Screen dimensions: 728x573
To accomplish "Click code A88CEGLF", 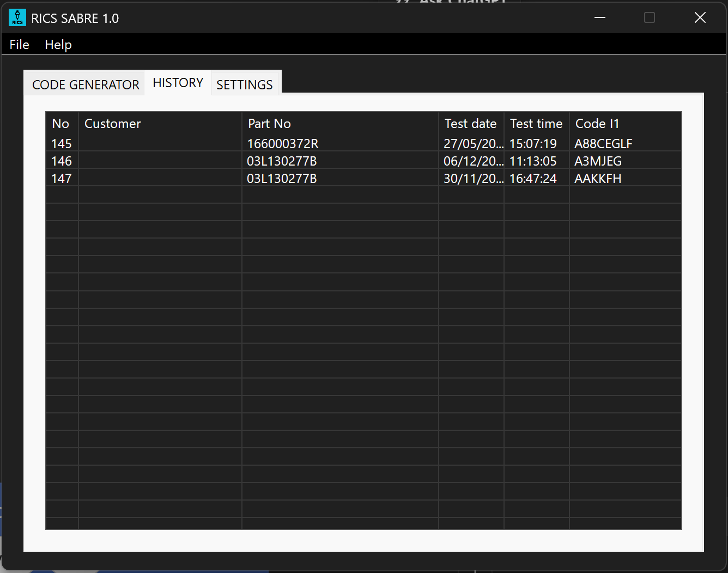I will [603, 144].
